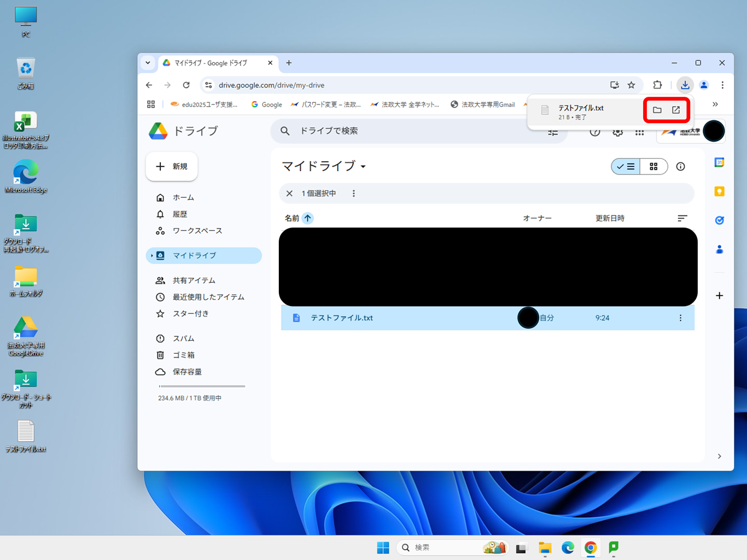Image resolution: width=747 pixels, height=560 pixels.
Task: Open Google Keep side panel icon
Action: 719,191
